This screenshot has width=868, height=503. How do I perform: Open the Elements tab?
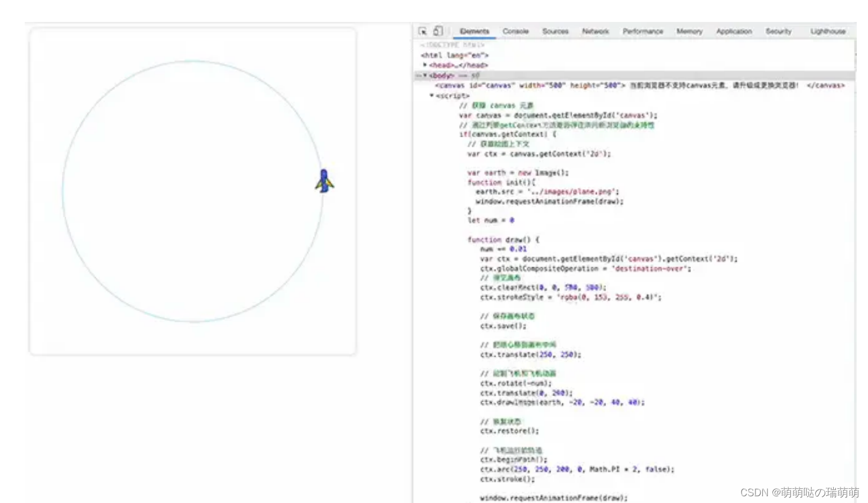(474, 32)
